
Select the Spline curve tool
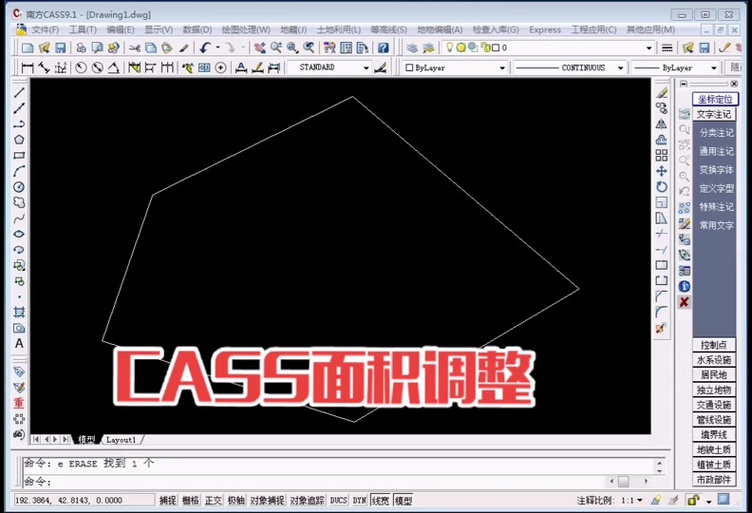[19, 219]
